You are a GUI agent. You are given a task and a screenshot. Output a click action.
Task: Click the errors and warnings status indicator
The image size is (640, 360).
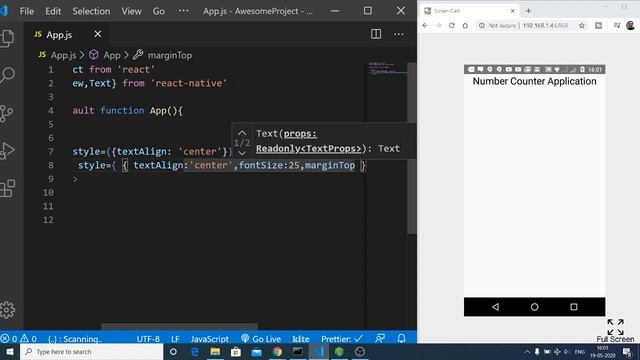tap(19, 338)
